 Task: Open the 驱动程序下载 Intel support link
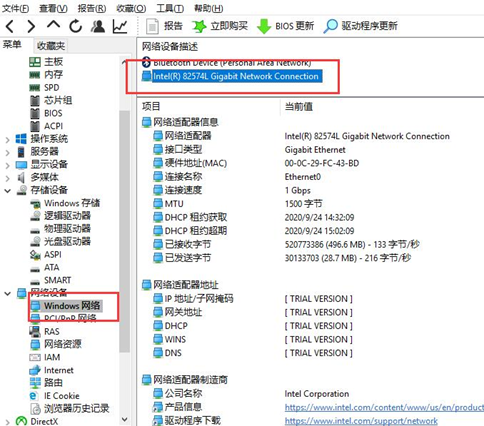click(x=361, y=421)
